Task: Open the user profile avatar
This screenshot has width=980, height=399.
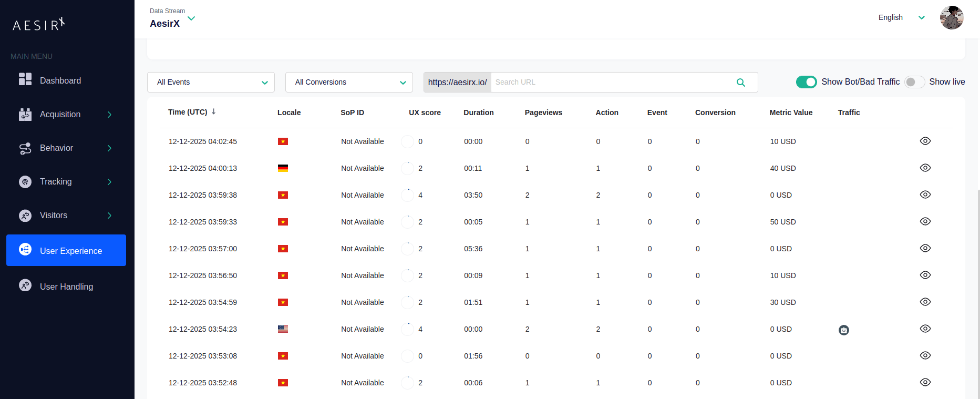Action: click(x=951, y=18)
